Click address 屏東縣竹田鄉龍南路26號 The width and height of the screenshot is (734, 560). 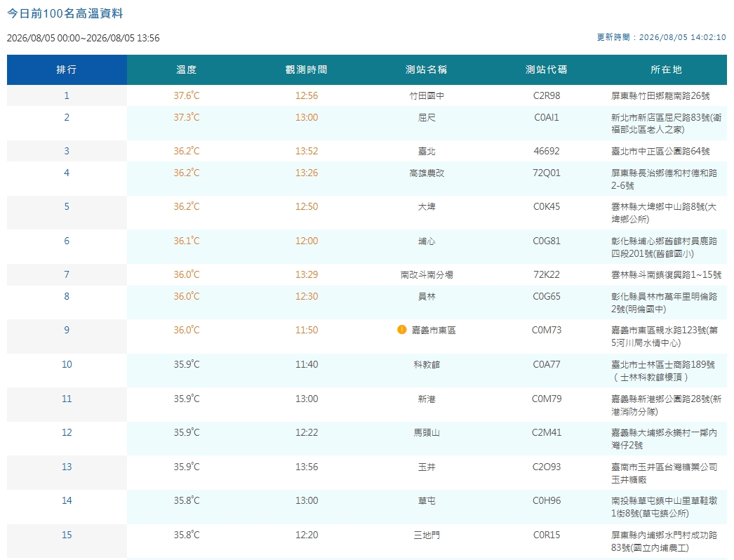(660, 95)
